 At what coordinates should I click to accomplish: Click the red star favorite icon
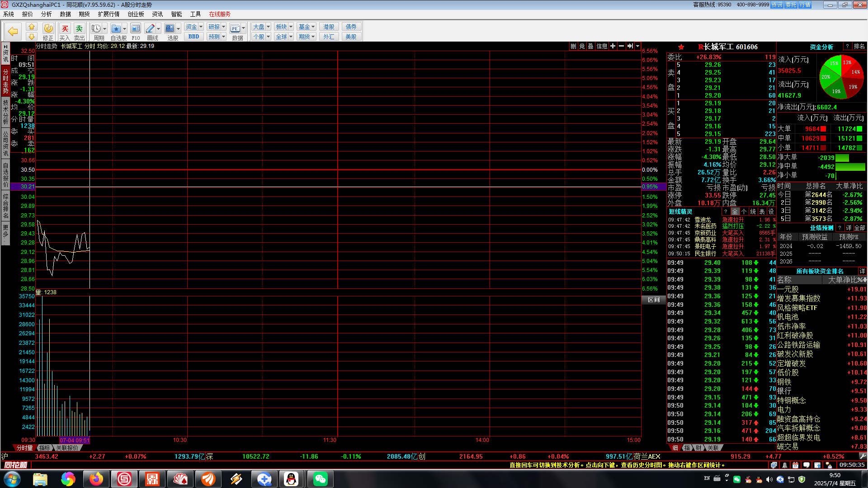coord(681,47)
